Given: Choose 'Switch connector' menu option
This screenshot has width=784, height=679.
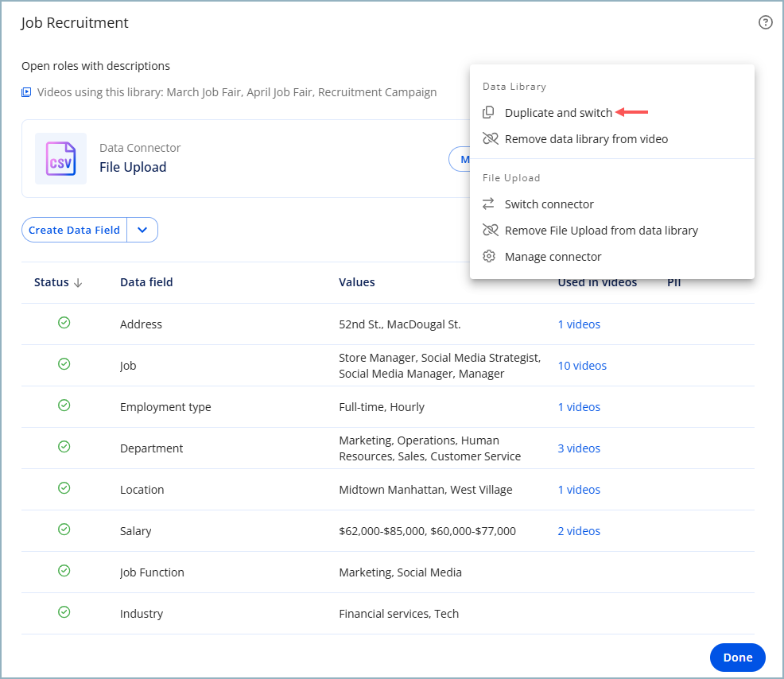Looking at the screenshot, I should click(x=549, y=204).
